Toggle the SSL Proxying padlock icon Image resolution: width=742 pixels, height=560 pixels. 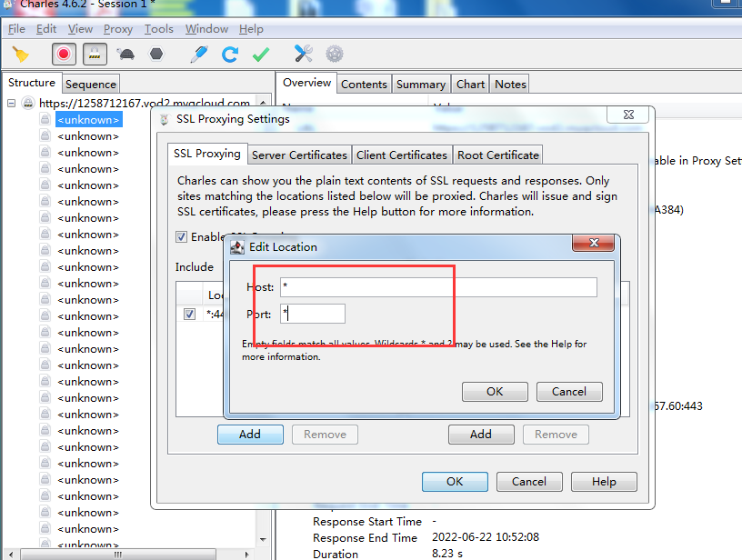click(x=92, y=55)
